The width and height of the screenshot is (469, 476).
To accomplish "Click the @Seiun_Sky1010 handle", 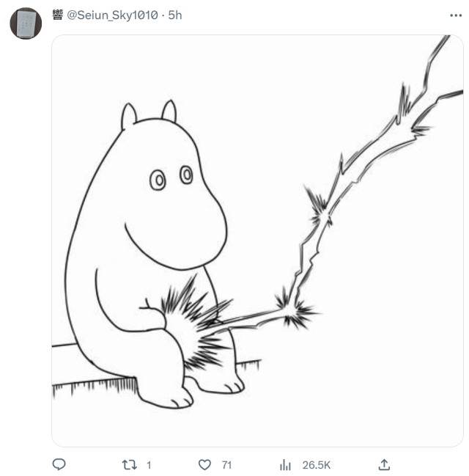I will [x=112, y=15].
